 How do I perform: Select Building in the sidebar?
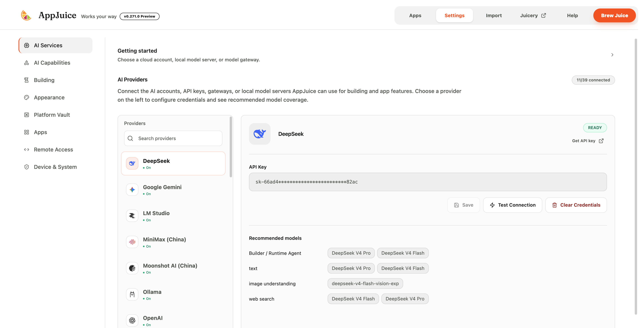55,80
